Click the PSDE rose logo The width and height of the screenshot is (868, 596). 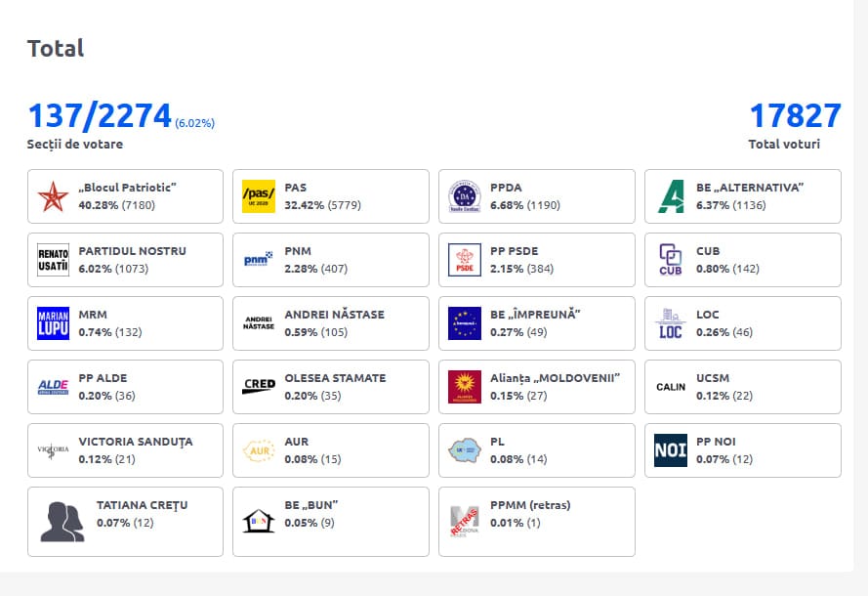[465, 260]
